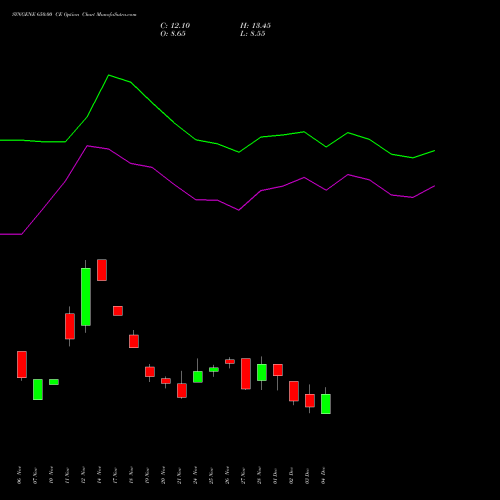The image size is (500, 500).
Task: Click the red candlestick for 21 Nov
Action: coord(182,390)
